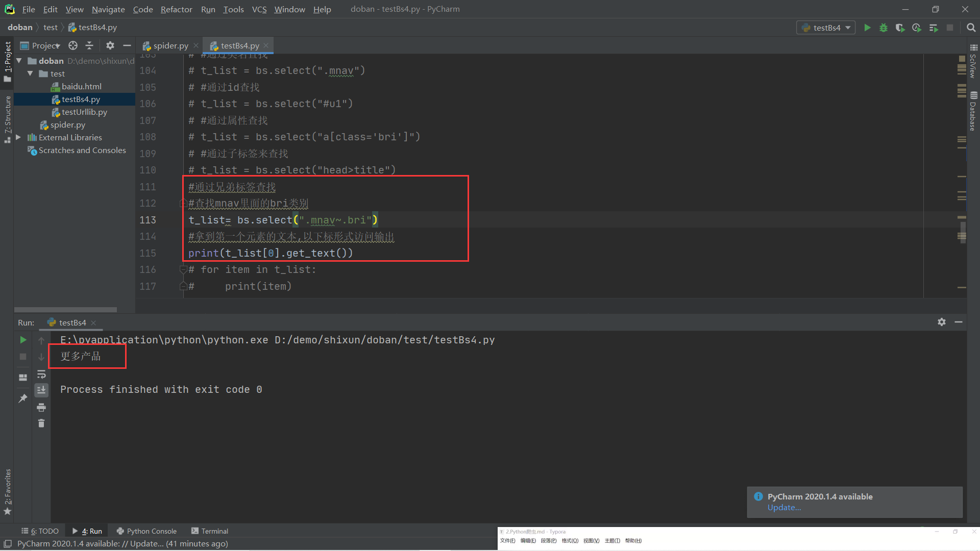The width and height of the screenshot is (980, 551).
Task: Switch to spider.py editor tab
Action: click(x=170, y=45)
